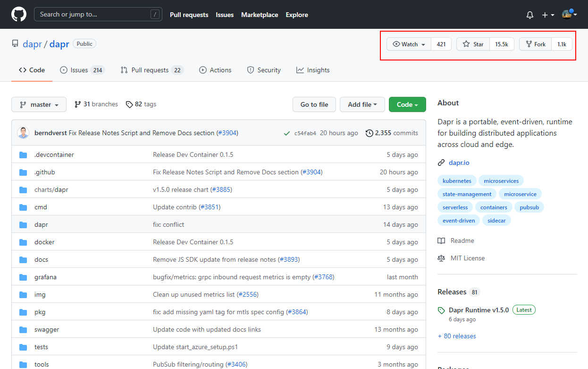View the 2,355 commits history
Image resolution: width=588 pixels, height=369 pixels.
point(392,133)
